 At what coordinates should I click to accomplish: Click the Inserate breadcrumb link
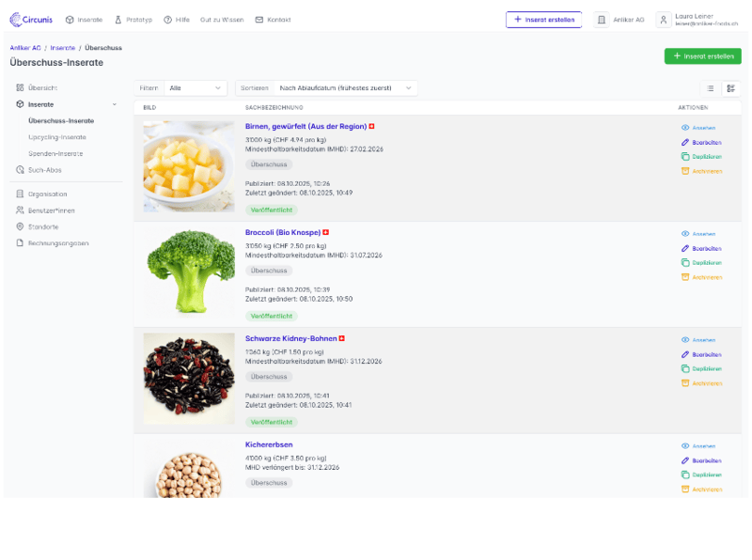(64, 47)
